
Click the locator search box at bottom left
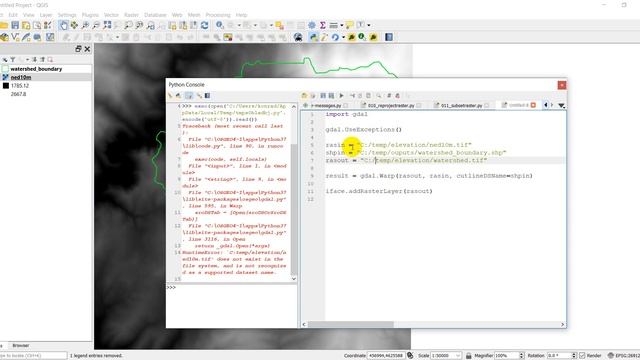(33, 356)
